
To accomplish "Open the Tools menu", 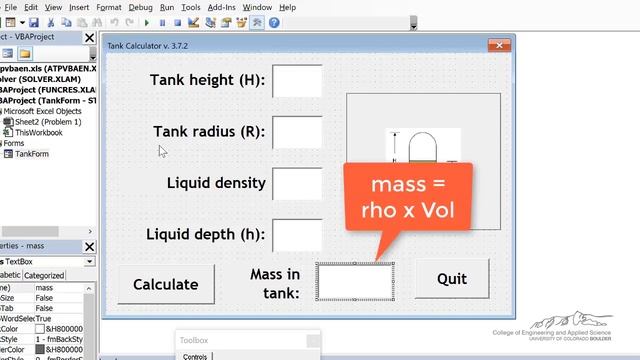I will (191, 7).
